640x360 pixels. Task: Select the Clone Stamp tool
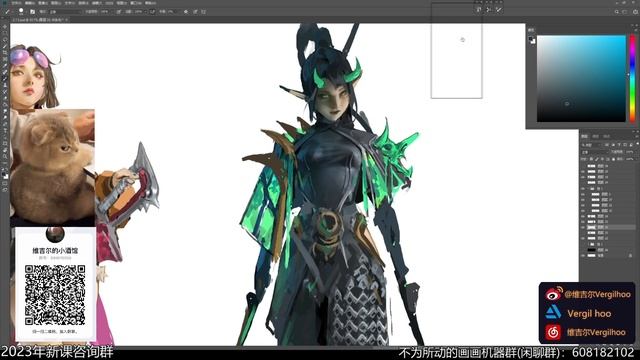5,85
